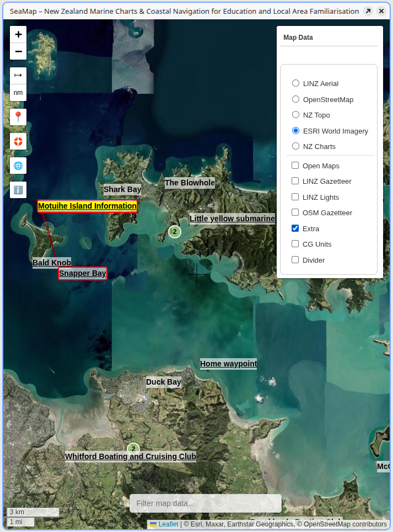The width and height of the screenshot is (393, 532).
Task: Zoom out of the map
Action: click(x=18, y=51)
